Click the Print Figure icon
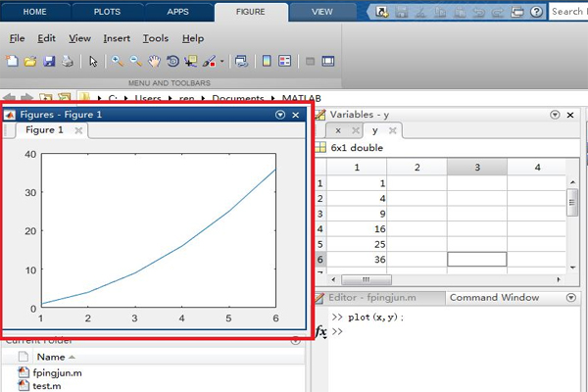This screenshot has width=588, height=392. click(67, 61)
